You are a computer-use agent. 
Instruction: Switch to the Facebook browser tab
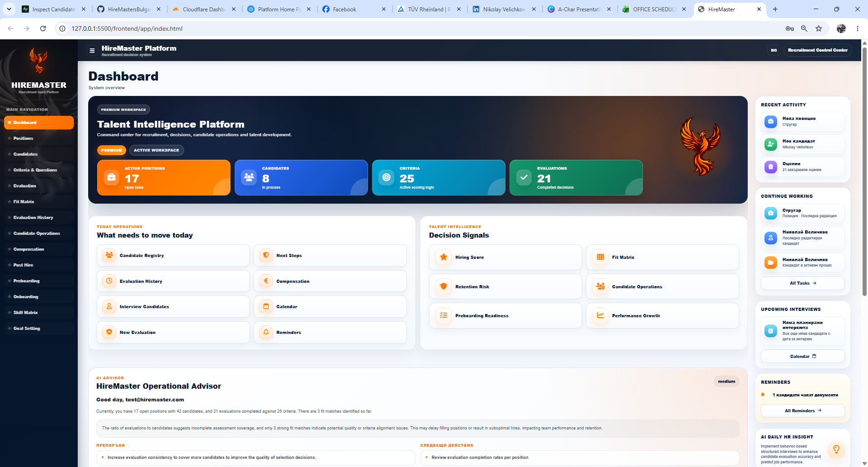click(x=353, y=9)
